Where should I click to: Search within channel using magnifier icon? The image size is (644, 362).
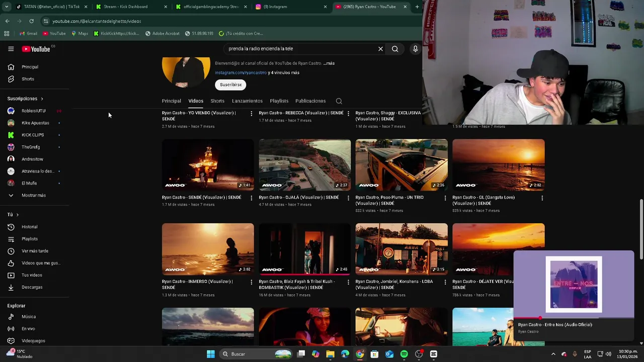click(339, 101)
